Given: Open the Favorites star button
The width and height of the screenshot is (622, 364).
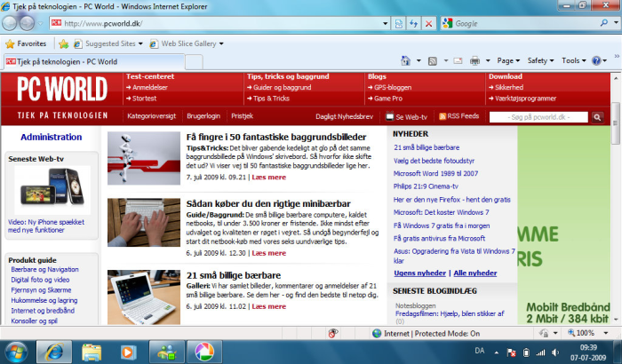Looking at the screenshot, I should (27, 44).
